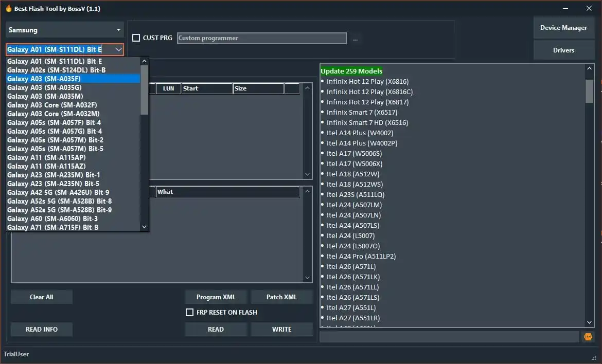The image size is (602, 364).
Task: Select Galaxy A23 (SM-A235M) Bit-1
Action: click(73, 175)
